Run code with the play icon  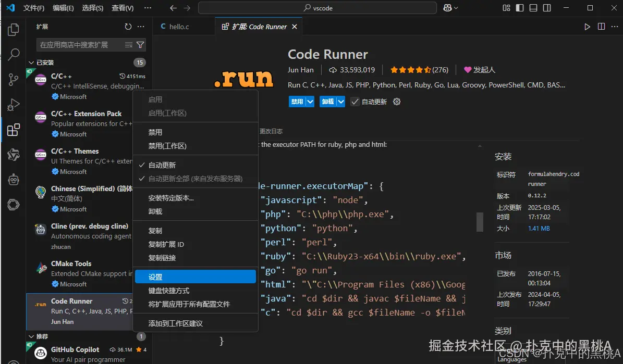tap(587, 27)
